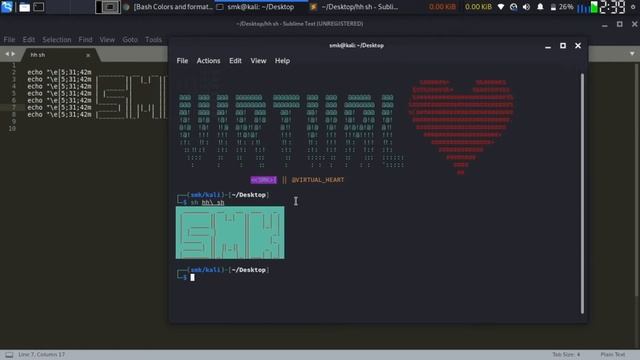Image resolution: width=640 pixels, height=360 pixels.
Task: Switch to smk@kali ~/Desktop taskbar entry
Action: pyautogui.click(x=261, y=7)
